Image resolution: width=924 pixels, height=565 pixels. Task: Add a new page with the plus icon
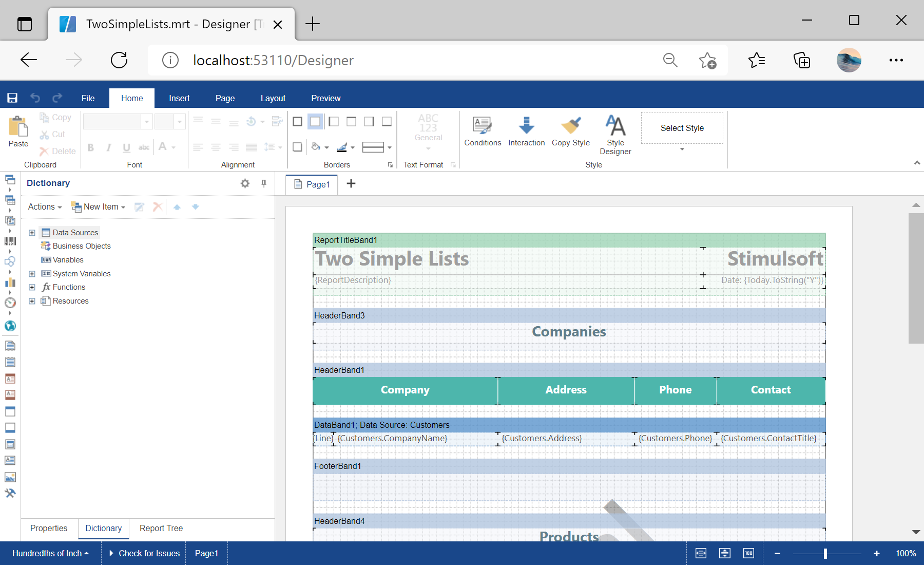click(351, 184)
